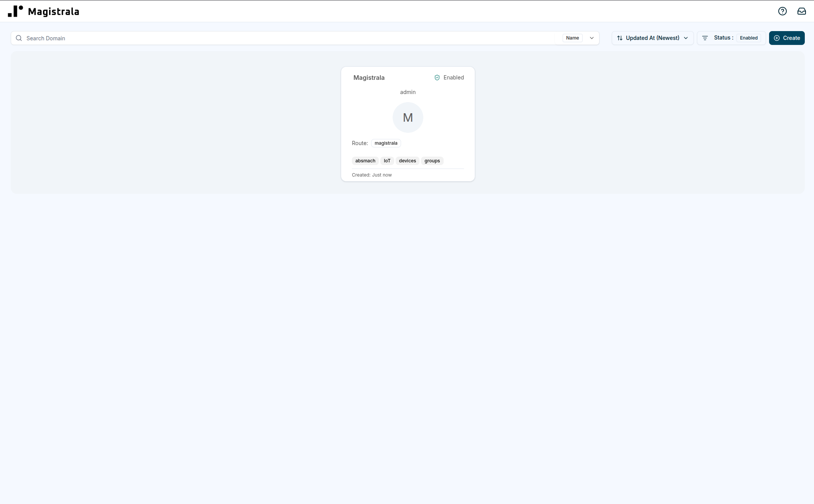Click the Magistrala logo icon
The image size is (814, 504).
pos(16,11)
